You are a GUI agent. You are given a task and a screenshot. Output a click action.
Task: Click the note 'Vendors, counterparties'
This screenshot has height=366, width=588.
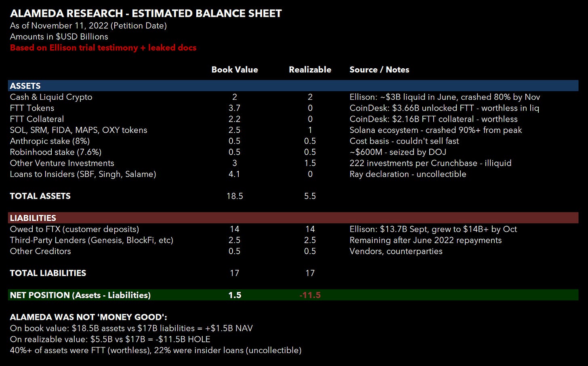tap(396, 251)
